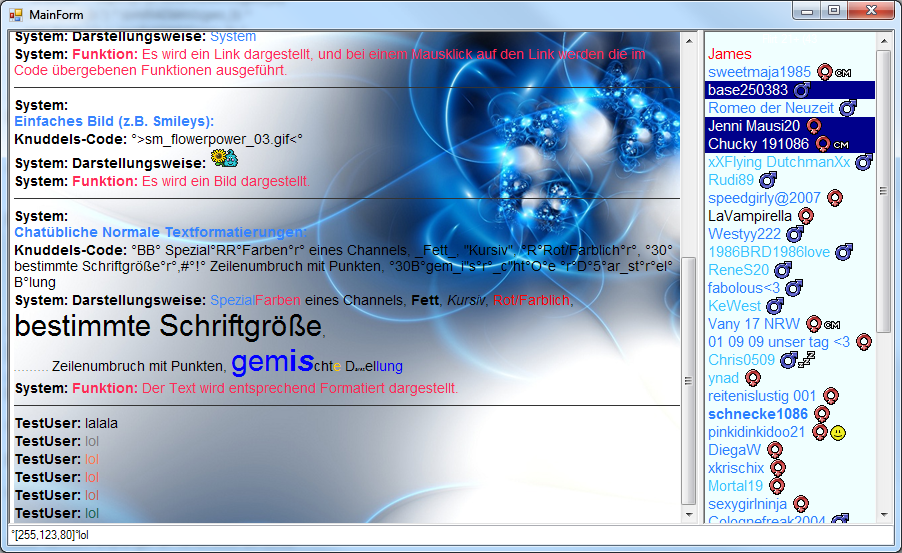Click the male icon beside Romeo der Neuzeit
The width and height of the screenshot is (902, 553).
[848, 108]
